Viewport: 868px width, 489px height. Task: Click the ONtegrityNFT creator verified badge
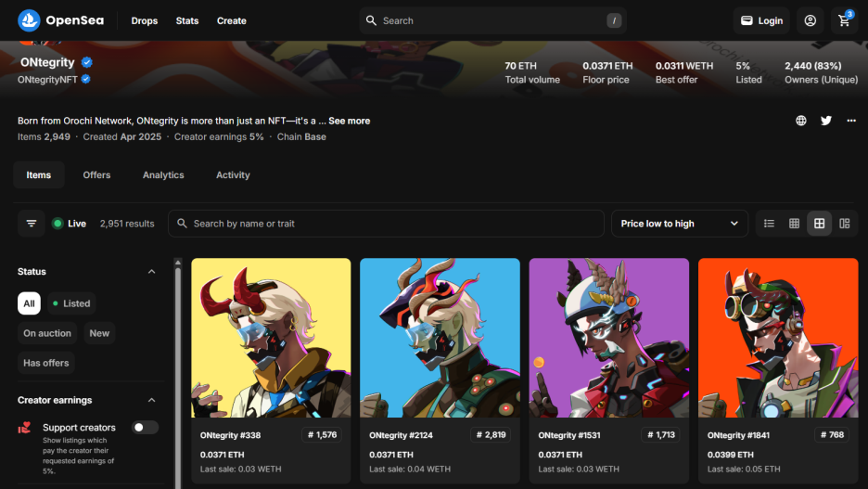(x=86, y=79)
